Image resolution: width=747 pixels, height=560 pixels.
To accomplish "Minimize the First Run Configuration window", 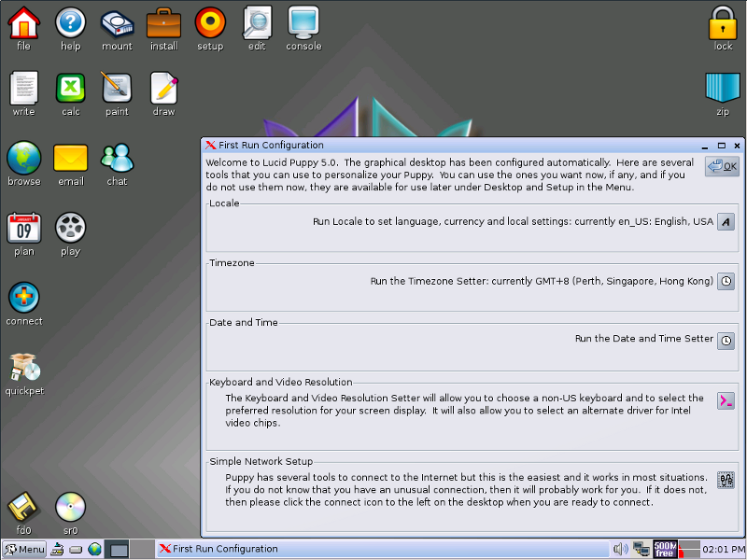I will pos(705,146).
